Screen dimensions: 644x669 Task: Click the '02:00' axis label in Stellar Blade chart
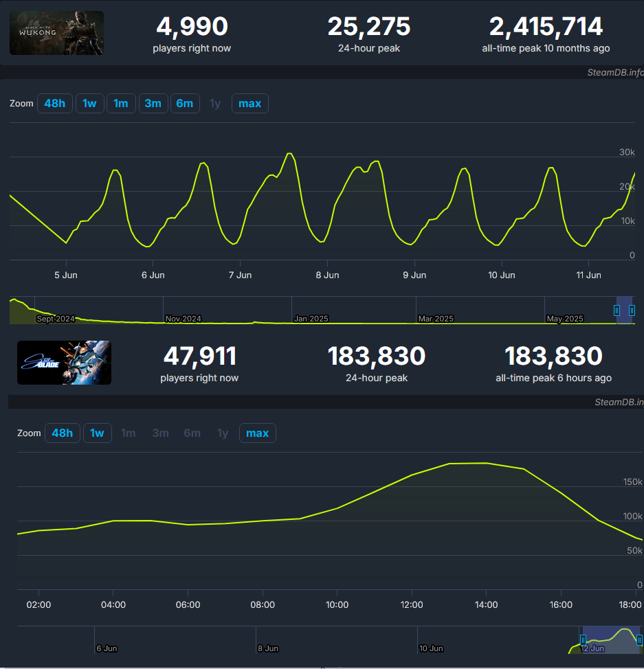pos(39,605)
